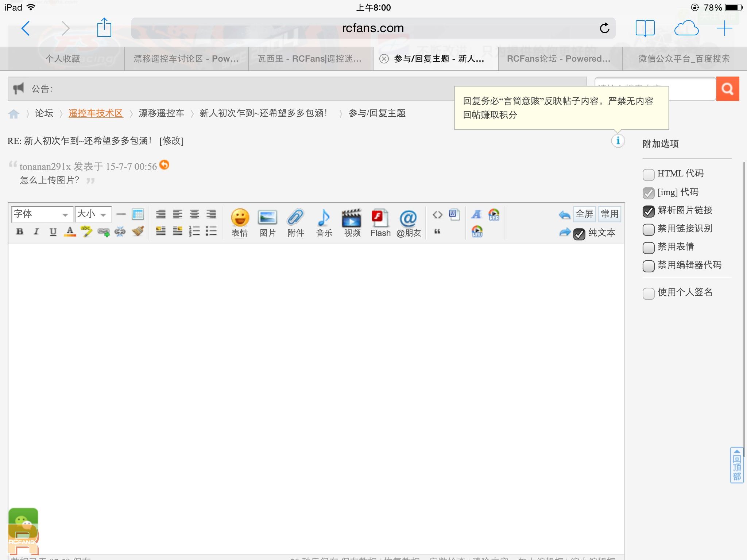
Task: Switch to 全屏 fullscreen editor mode
Action: click(584, 214)
